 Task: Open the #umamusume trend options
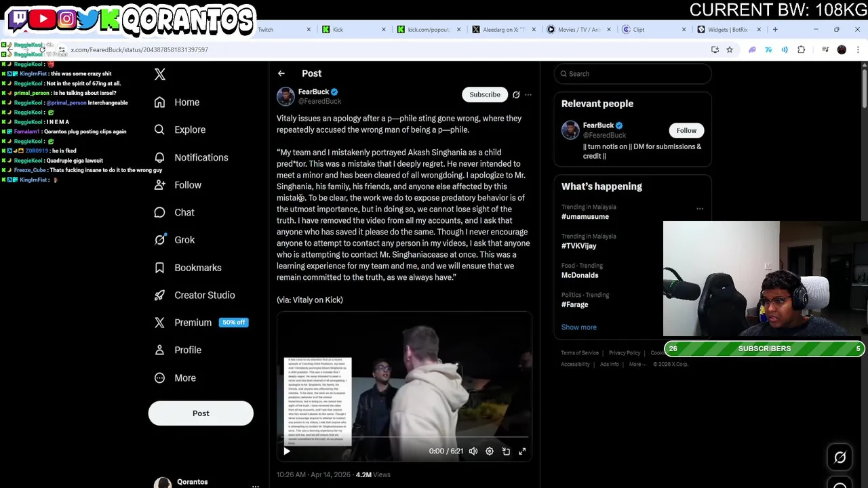point(700,209)
